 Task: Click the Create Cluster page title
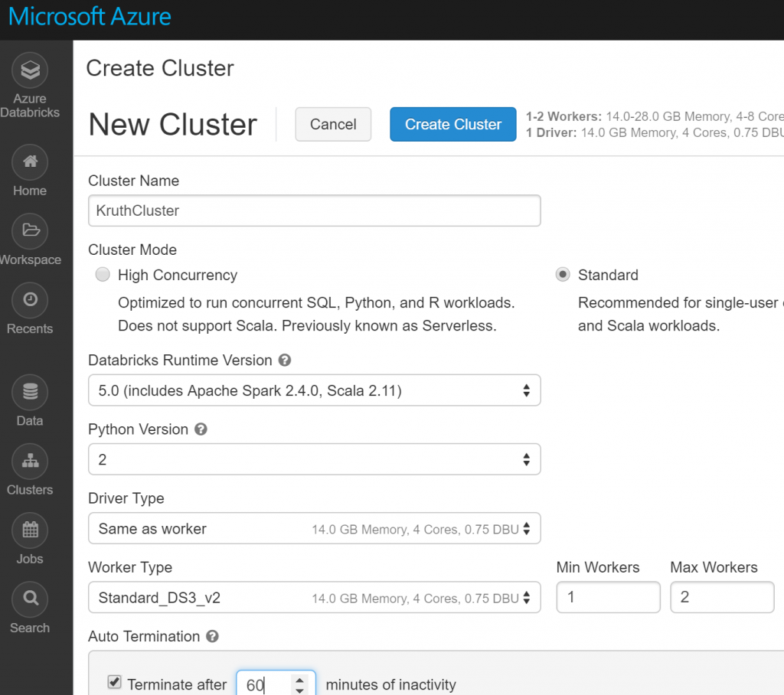click(160, 68)
